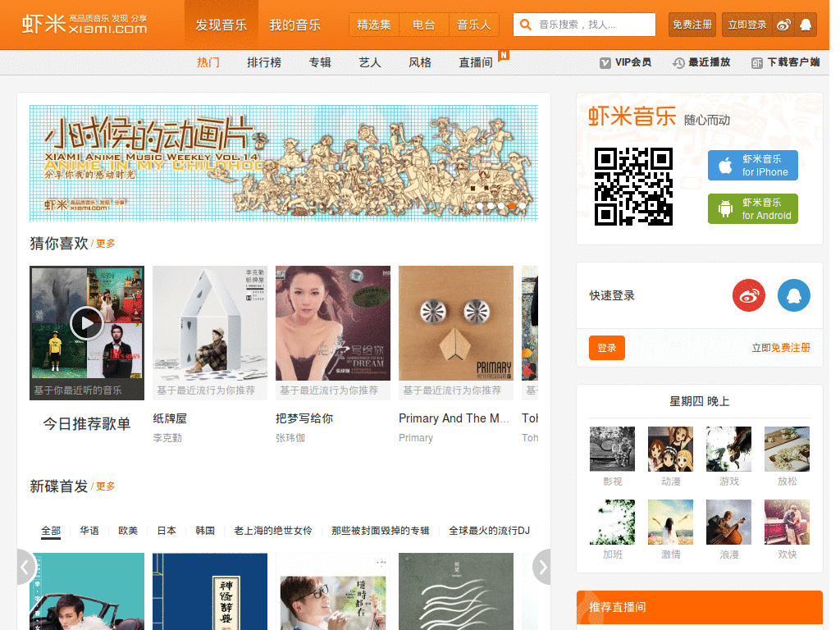Screen dimensions: 840x630
Task: Open artist link 李克勤
Action: pos(167,438)
